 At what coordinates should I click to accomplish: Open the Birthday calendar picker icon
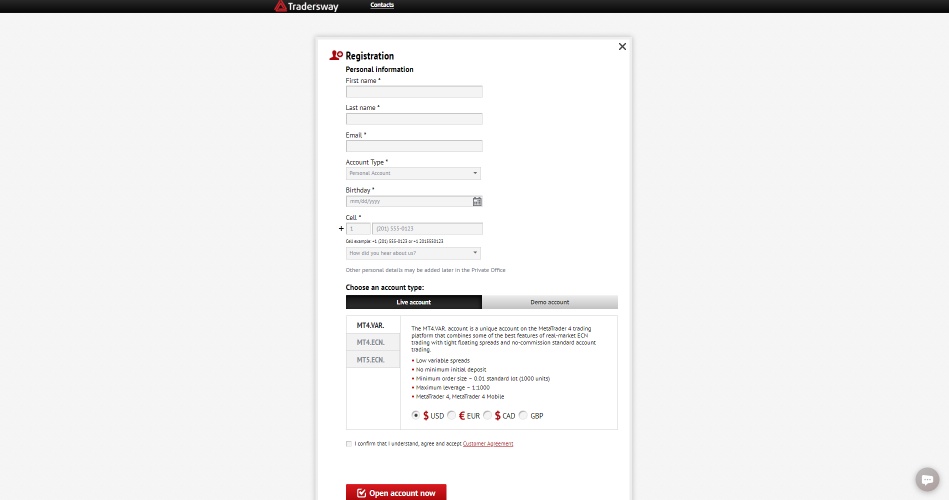[477, 201]
